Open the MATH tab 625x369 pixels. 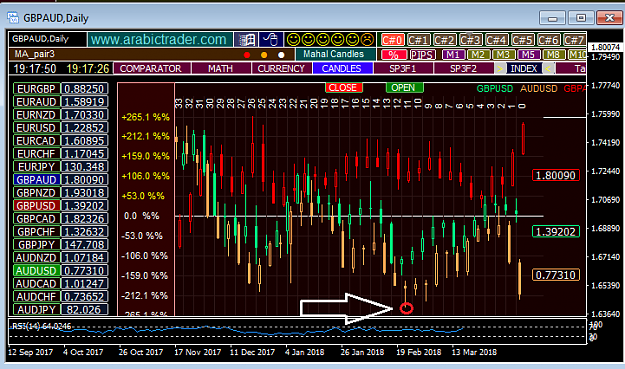click(220, 69)
